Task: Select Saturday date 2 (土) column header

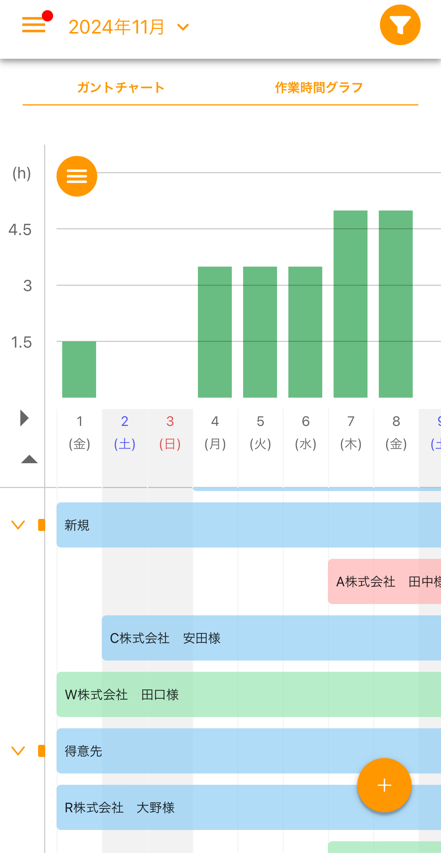Action: (x=125, y=432)
